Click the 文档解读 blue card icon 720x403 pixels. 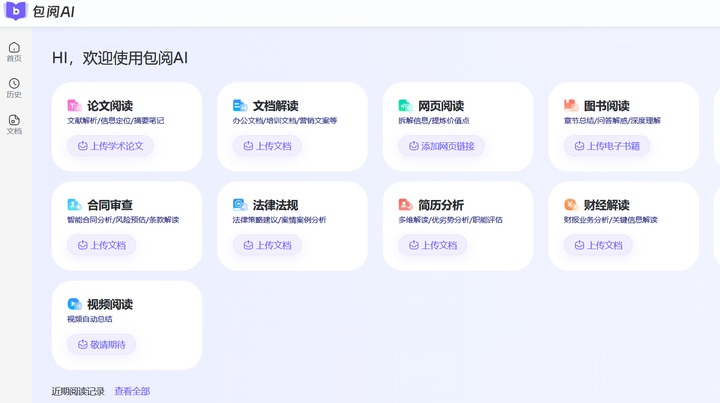240,106
